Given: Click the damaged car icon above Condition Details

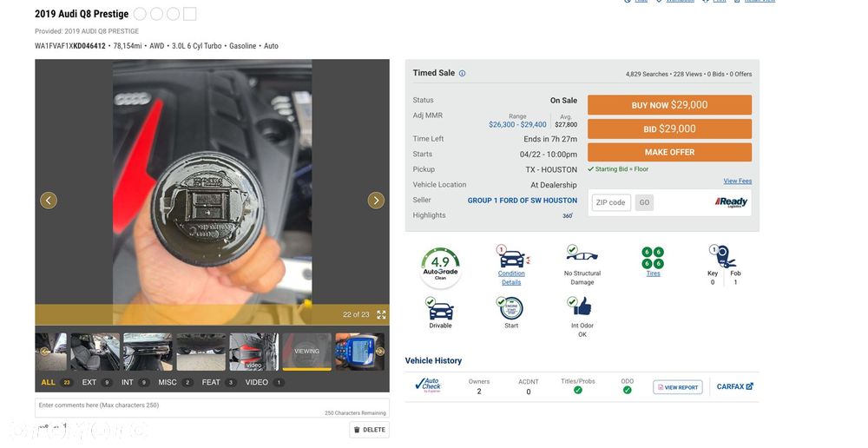Looking at the screenshot, I should click(513, 257).
